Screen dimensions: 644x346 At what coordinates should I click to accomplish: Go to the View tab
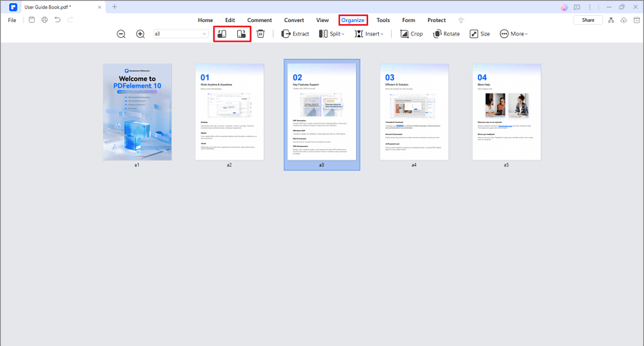[323, 20]
